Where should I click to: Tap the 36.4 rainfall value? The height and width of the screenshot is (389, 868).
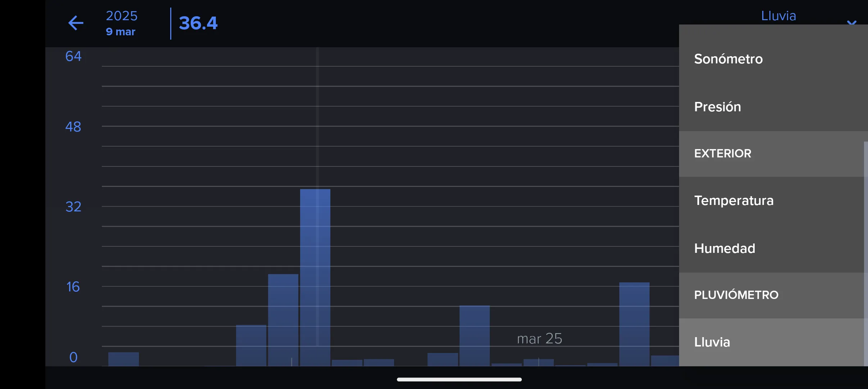point(198,23)
